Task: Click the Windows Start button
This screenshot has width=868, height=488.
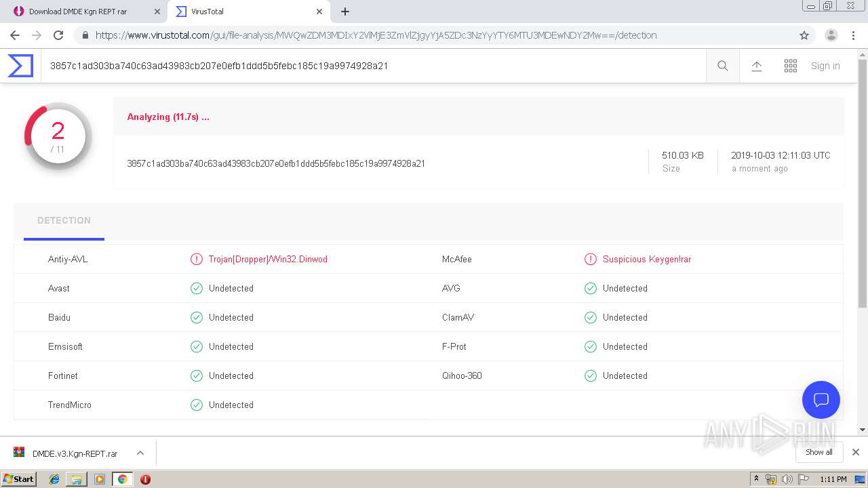Action: [18, 479]
